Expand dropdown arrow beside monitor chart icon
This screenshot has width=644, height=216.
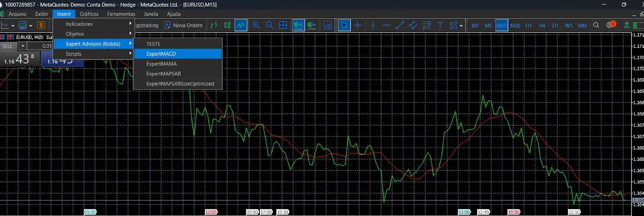pos(31,26)
